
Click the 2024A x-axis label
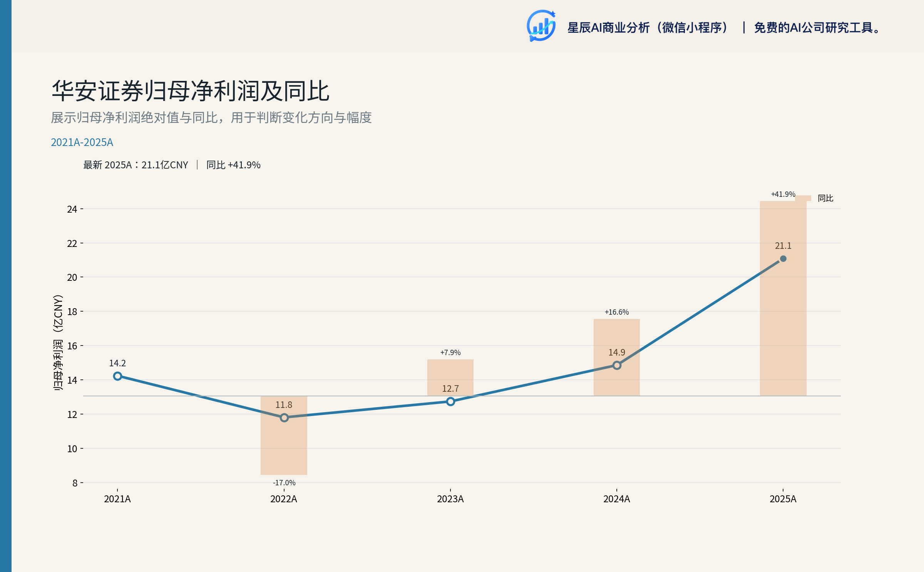coord(617,499)
